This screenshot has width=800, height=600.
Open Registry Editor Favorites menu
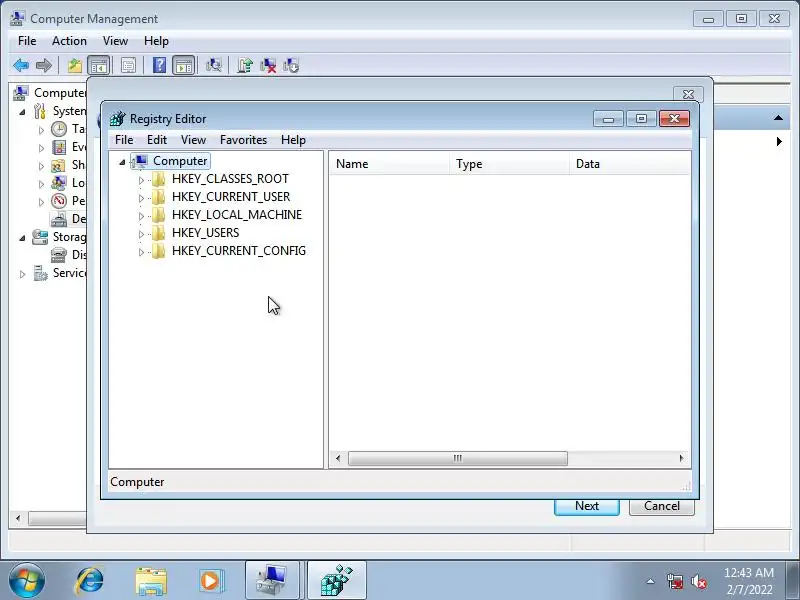point(243,140)
